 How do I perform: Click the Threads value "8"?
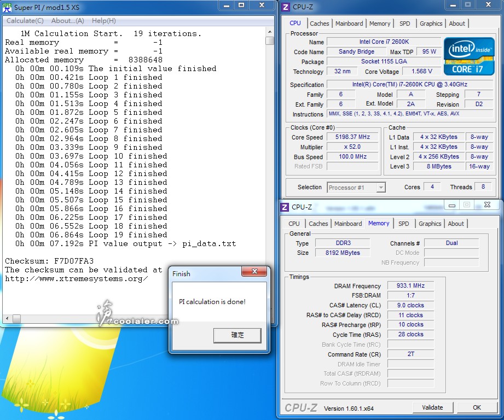(x=483, y=187)
